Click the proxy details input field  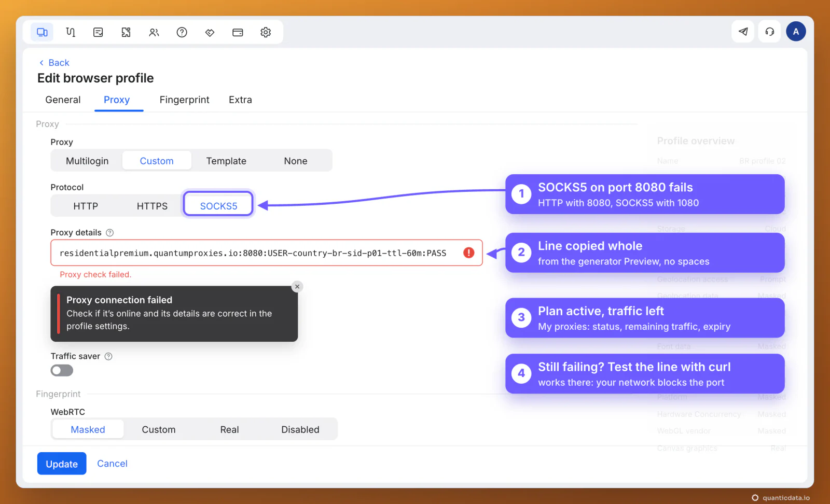pyautogui.click(x=267, y=253)
